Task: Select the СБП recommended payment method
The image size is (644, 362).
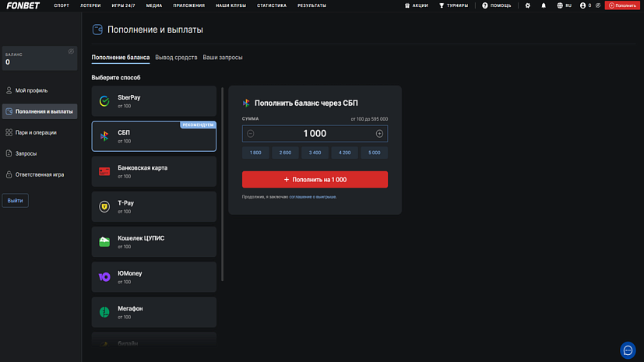Action: click(153, 136)
